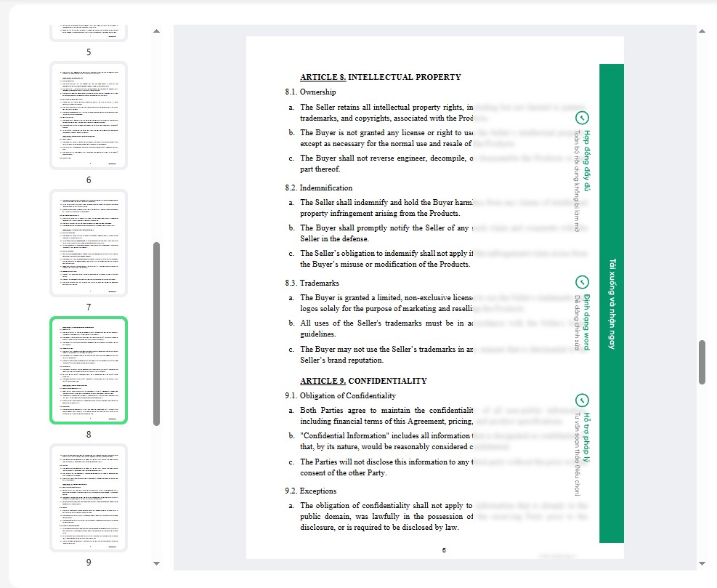Click the thumbnail panel scrollbar handle
The height and width of the screenshot is (588, 717).
click(157, 333)
